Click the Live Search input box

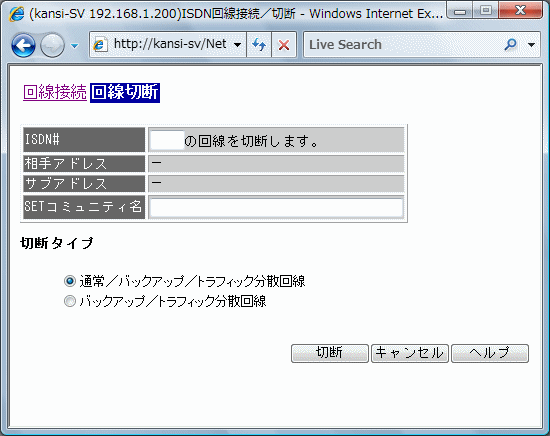tap(403, 45)
